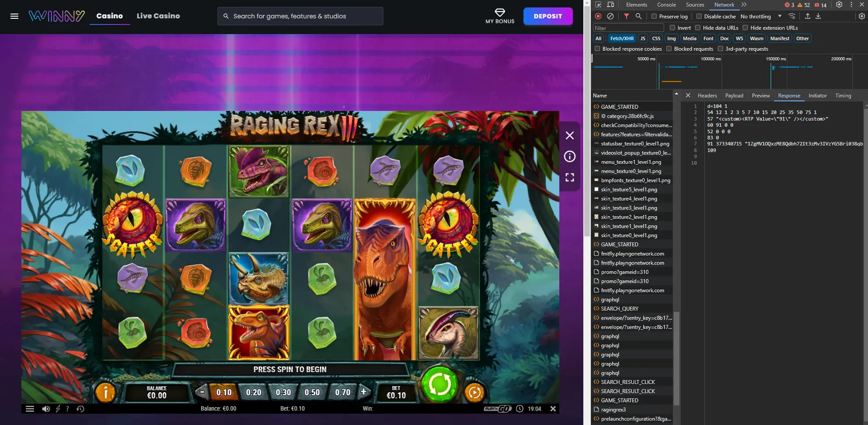The height and width of the screenshot is (425, 868).
Task: Clear the network log
Action: (x=610, y=16)
